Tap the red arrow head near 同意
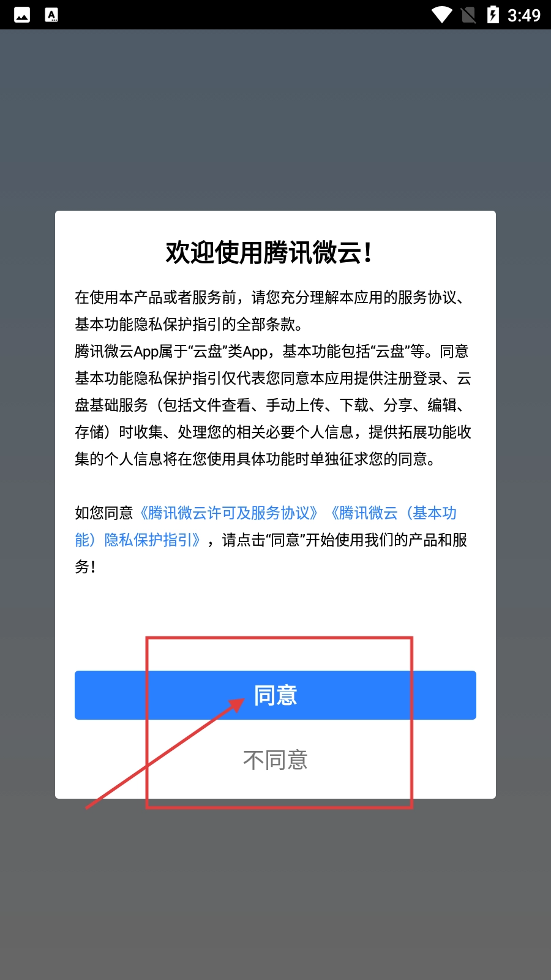Image resolution: width=551 pixels, height=980 pixels. [x=236, y=704]
